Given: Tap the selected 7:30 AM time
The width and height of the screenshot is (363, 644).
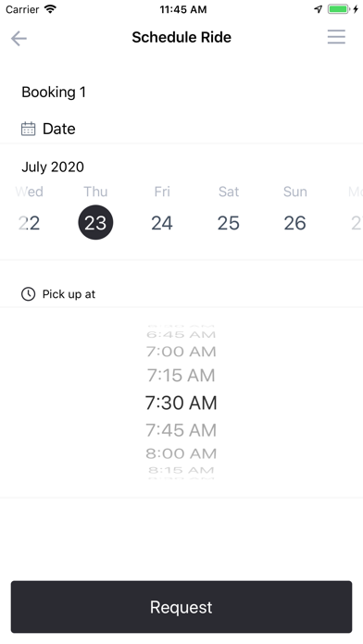Looking at the screenshot, I should point(181,402).
